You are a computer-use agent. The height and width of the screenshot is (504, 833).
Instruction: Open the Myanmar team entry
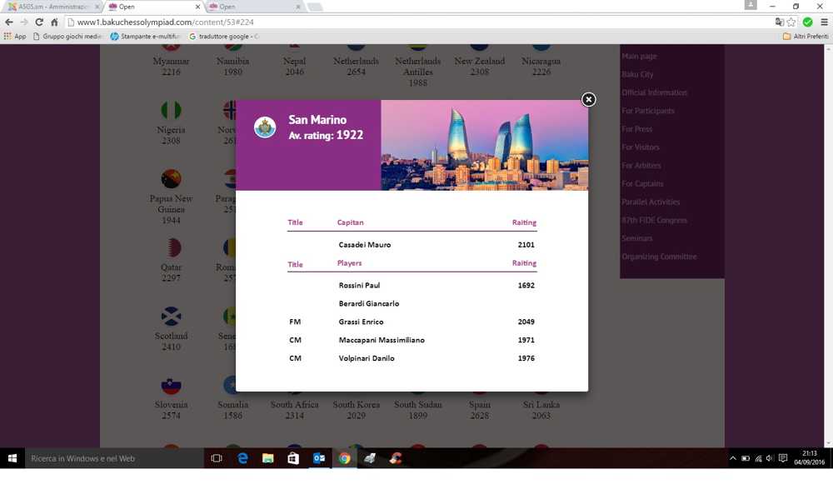(x=171, y=61)
